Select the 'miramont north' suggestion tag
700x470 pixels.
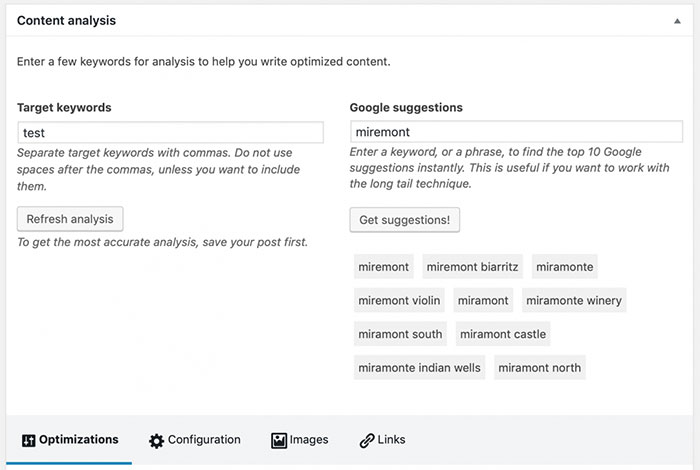(539, 368)
